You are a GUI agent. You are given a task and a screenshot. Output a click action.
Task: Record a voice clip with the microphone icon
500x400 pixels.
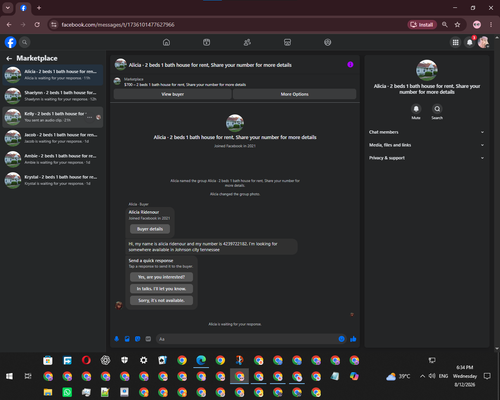pyautogui.click(x=117, y=339)
